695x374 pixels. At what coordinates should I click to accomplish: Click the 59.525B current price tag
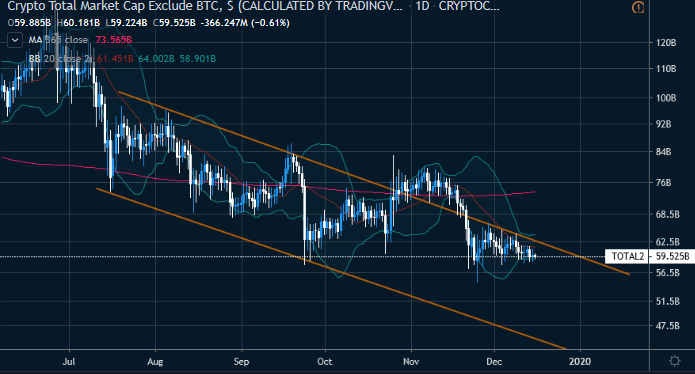point(672,256)
